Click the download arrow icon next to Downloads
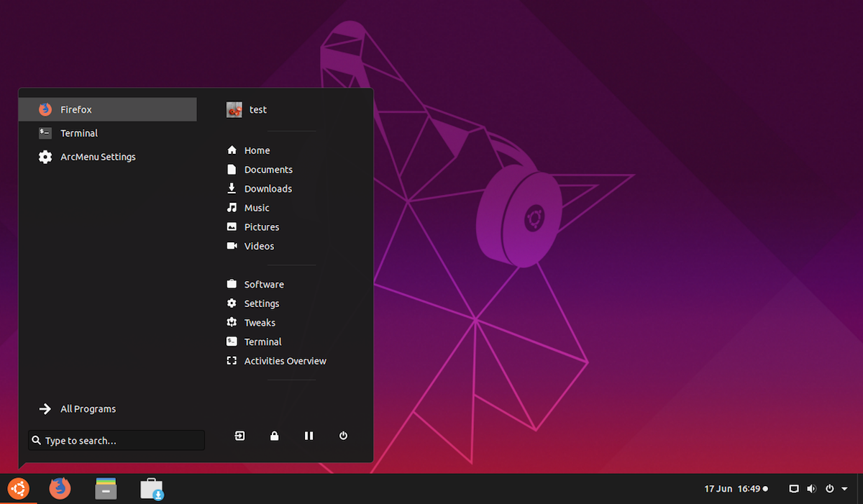 [232, 188]
